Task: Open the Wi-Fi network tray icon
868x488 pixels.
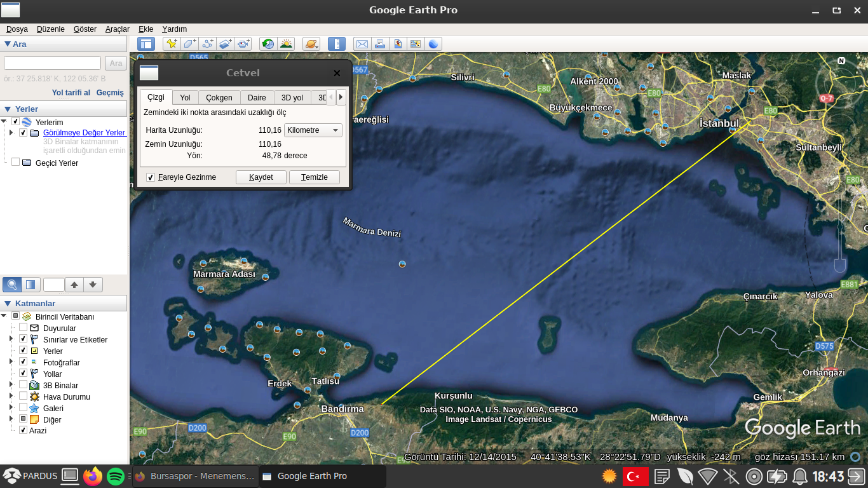Action: [x=708, y=476]
